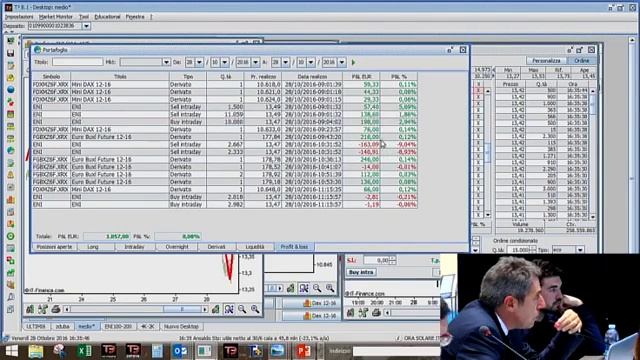The image size is (640, 360).
Task: Select the Profit & loss tab
Action: tap(294, 247)
